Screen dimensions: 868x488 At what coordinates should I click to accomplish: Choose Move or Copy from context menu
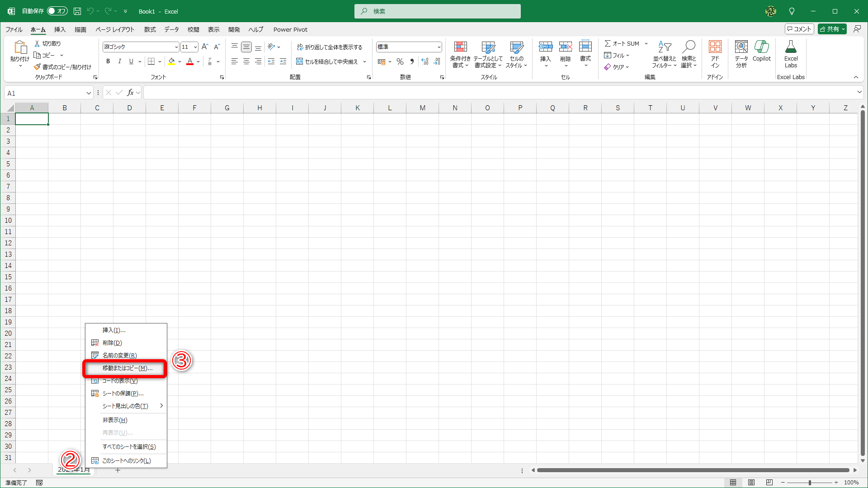127,368
